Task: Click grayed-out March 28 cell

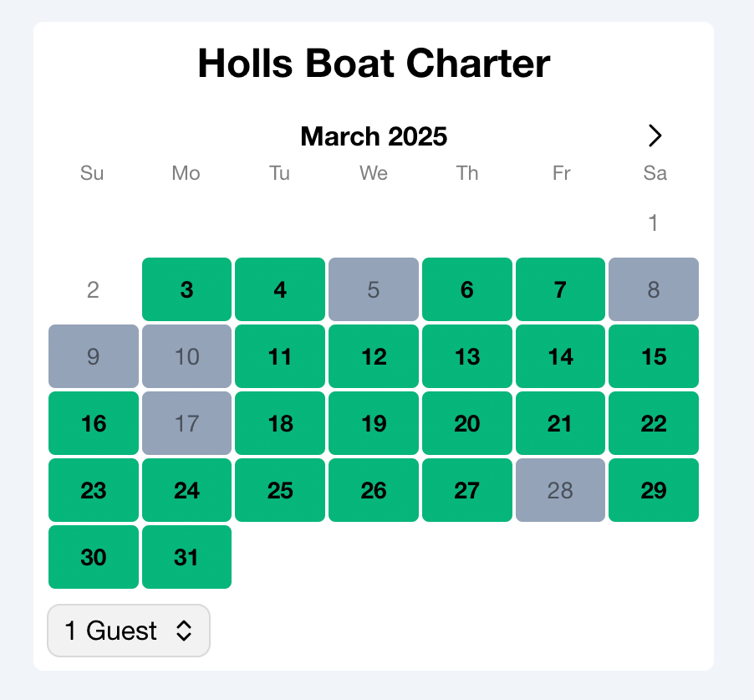Action: click(560, 490)
